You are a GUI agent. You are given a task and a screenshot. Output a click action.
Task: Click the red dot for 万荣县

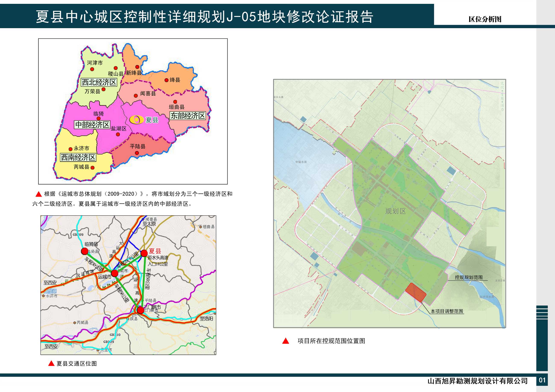pyautogui.click(x=104, y=89)
